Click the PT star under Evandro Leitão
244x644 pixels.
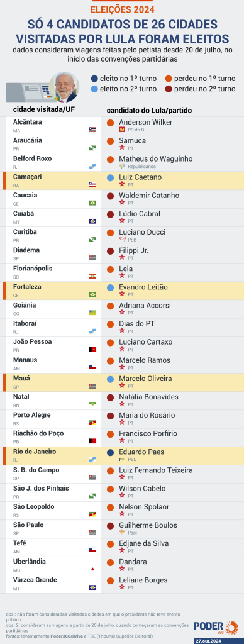coord(121,294)
